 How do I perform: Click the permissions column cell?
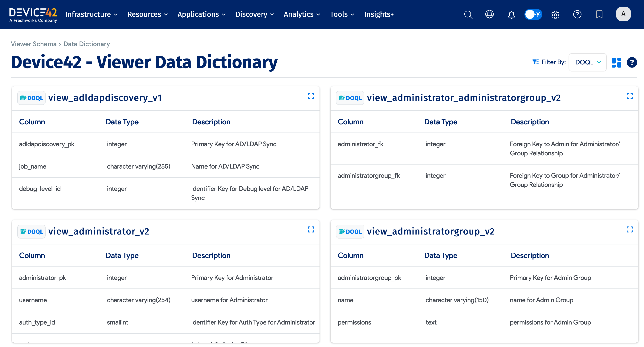click(354, 322)
